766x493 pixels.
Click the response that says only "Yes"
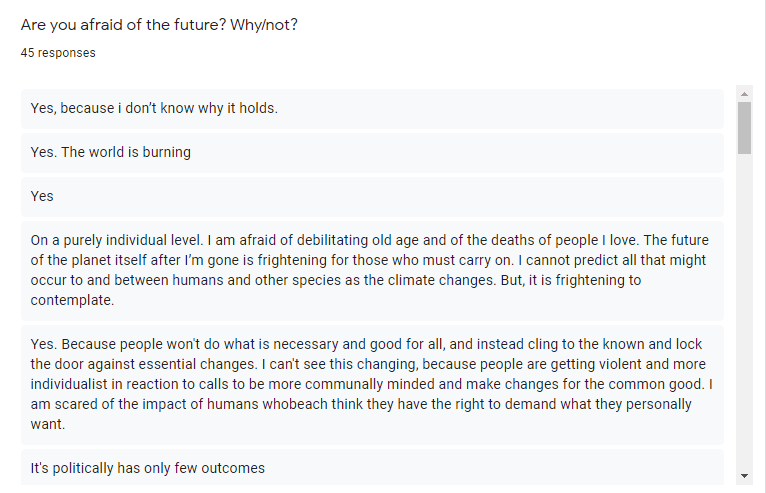tap(42, 196)
